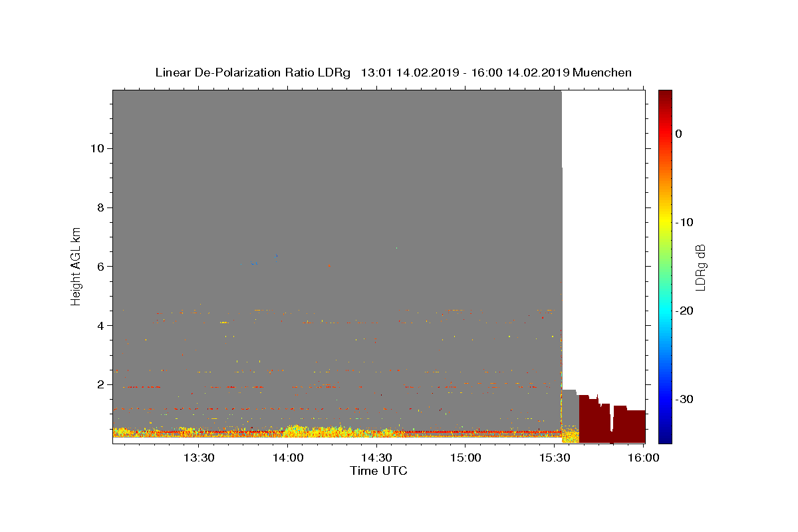Image resolution: width=798 pixels, height=532 pixels.
Task: Click the 14:00 time tick label
Action: 287,458
